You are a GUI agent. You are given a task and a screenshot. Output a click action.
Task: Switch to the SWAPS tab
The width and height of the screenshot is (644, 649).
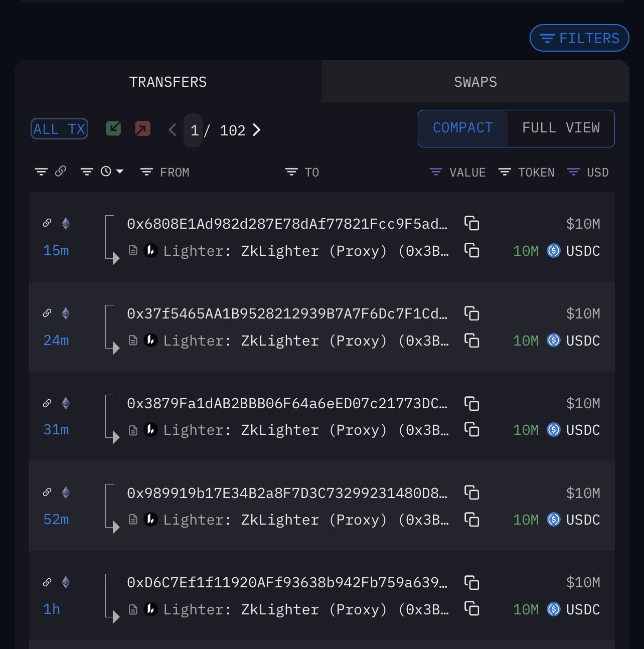click(475, 82)
